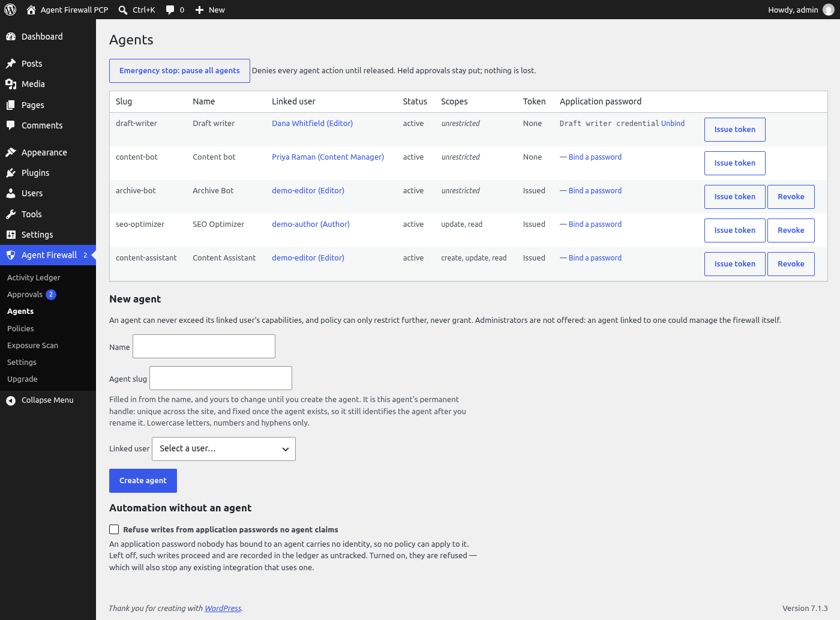Open Priya Raman (Content Manager) link

click(328, 157)
